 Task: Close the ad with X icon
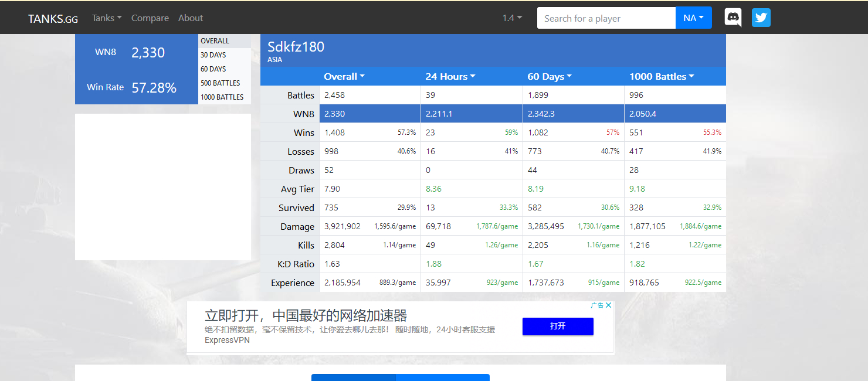pos(609,305)
